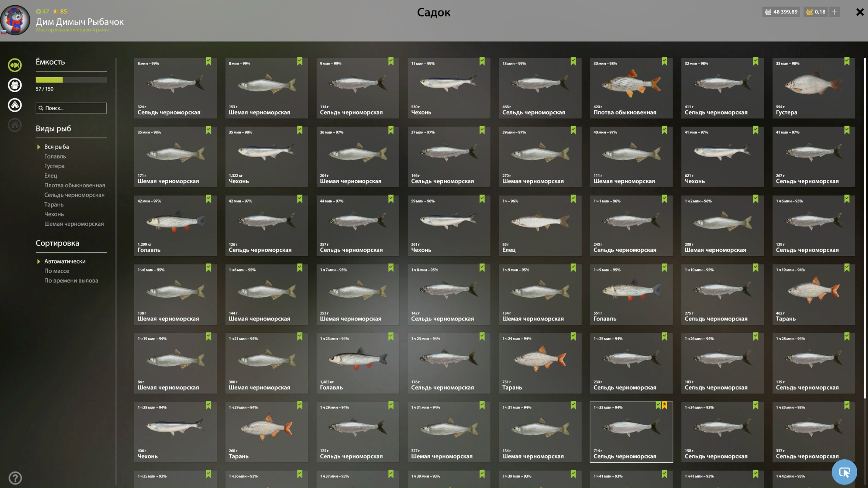The width and height of the screenshot is (868, 488).
Task: Click the dimmed home sidebar icon
Action: click(x=15, y=125)
